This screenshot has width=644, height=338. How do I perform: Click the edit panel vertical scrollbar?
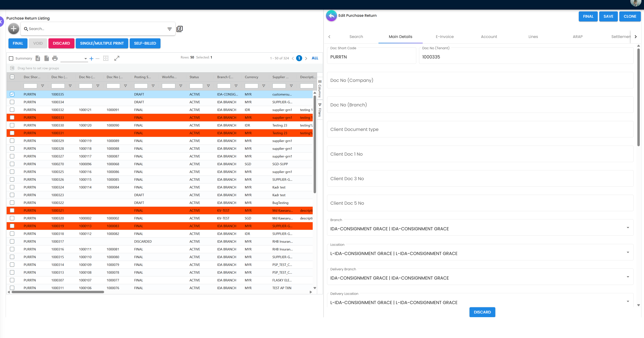638,98
